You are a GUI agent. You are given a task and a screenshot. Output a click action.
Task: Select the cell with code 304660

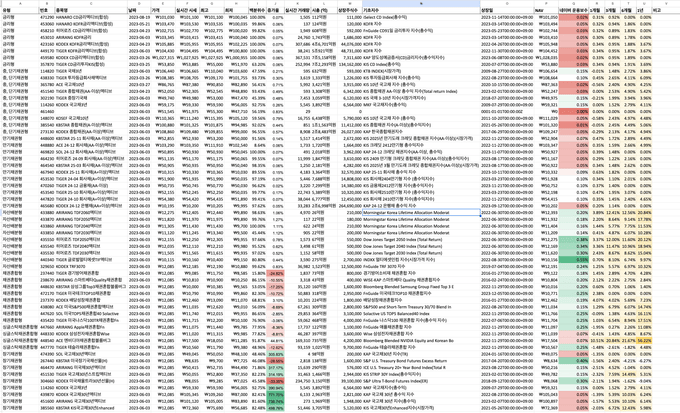(x=47, y=381)
